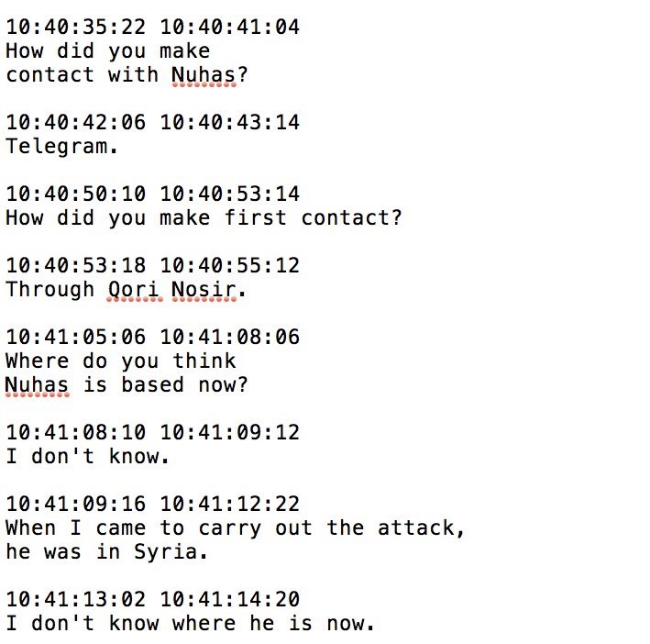Click the underlined word Nuhas after 'contact with'
This screenshot has height=644, width=650.
[x=204, y=74]
